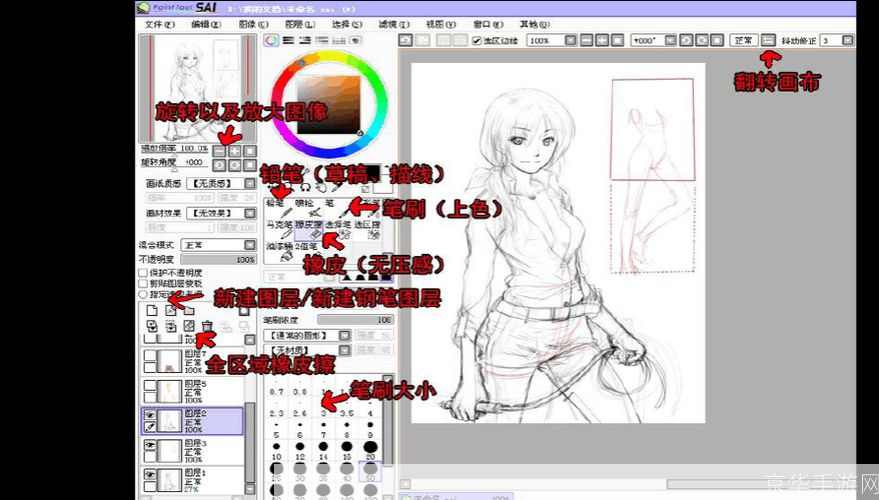879x500 pixels.
Task: Click the toolbar zoom in (plus) button
Action: click(602, 40)
